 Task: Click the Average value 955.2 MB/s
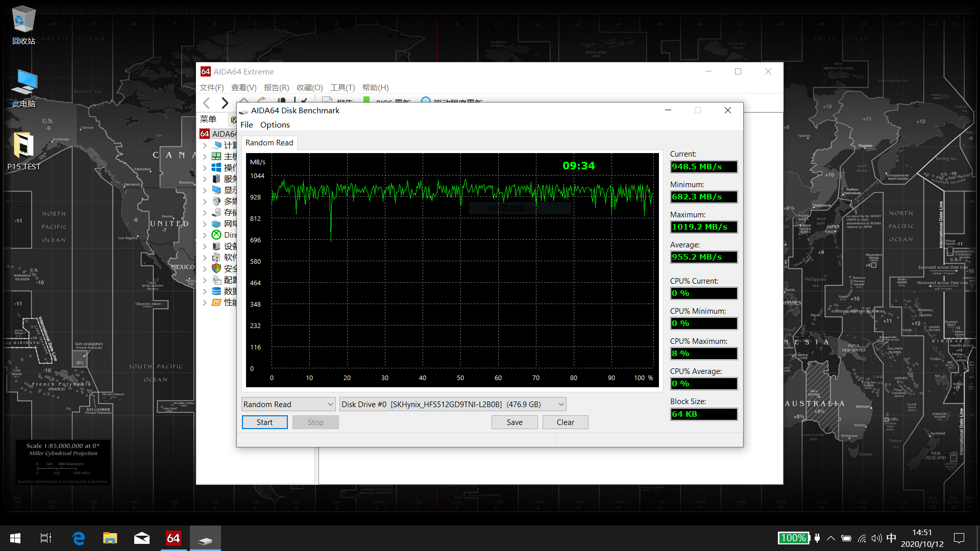704,257
